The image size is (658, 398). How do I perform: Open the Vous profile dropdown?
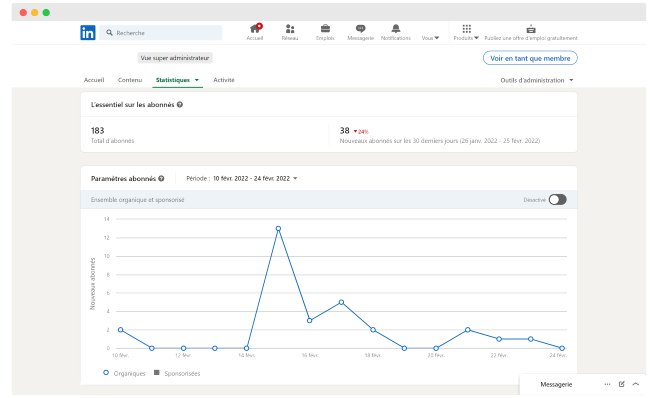click(430, 38)
